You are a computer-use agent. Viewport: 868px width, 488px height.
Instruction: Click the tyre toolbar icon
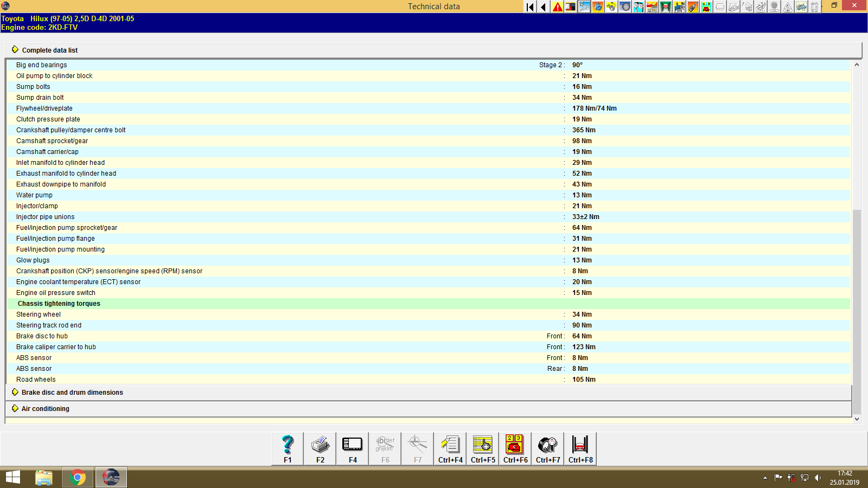click(x=624, y=7)
